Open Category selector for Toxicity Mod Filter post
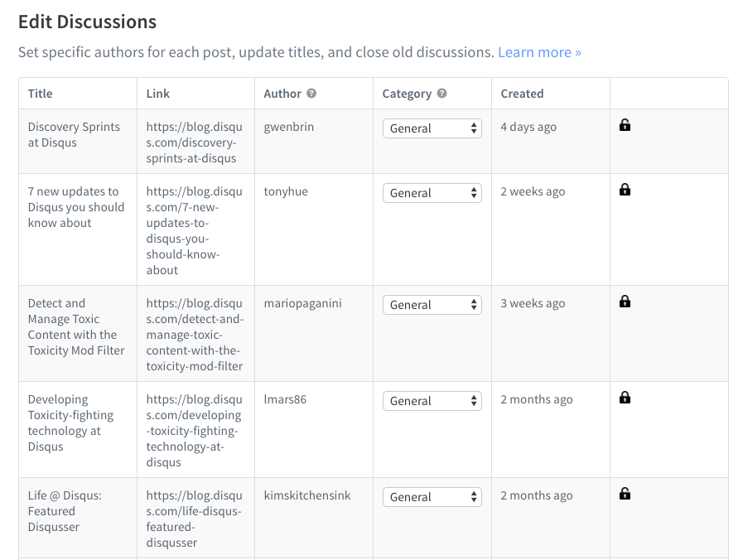The height and width of the screenshot is (560, 743). pyautogui.click(x=432, y=304)
